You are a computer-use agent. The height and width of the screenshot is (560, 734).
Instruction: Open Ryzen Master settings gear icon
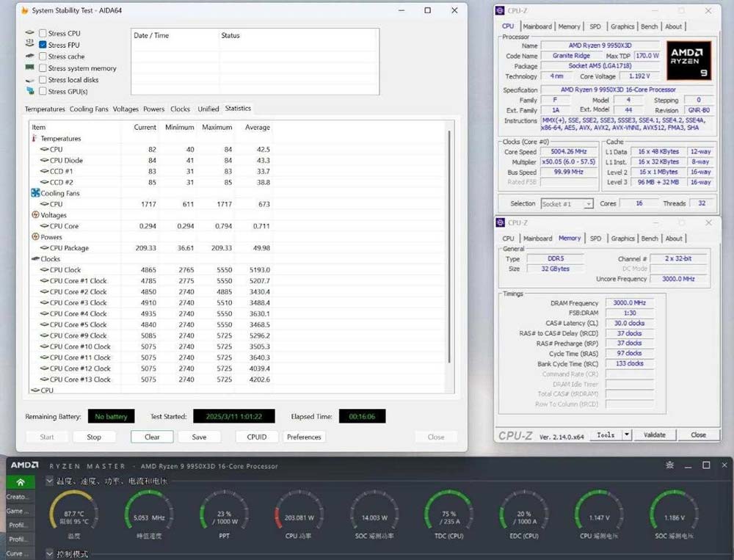670,465
